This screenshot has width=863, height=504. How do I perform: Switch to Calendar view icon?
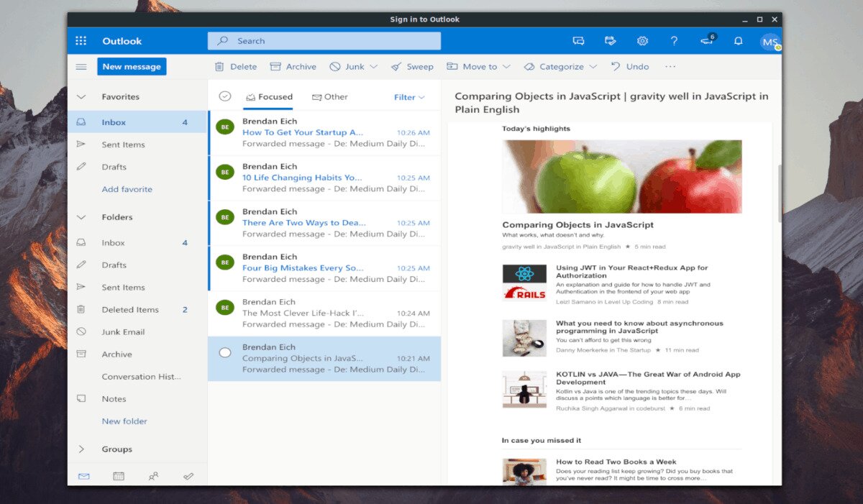pos(119,476)
